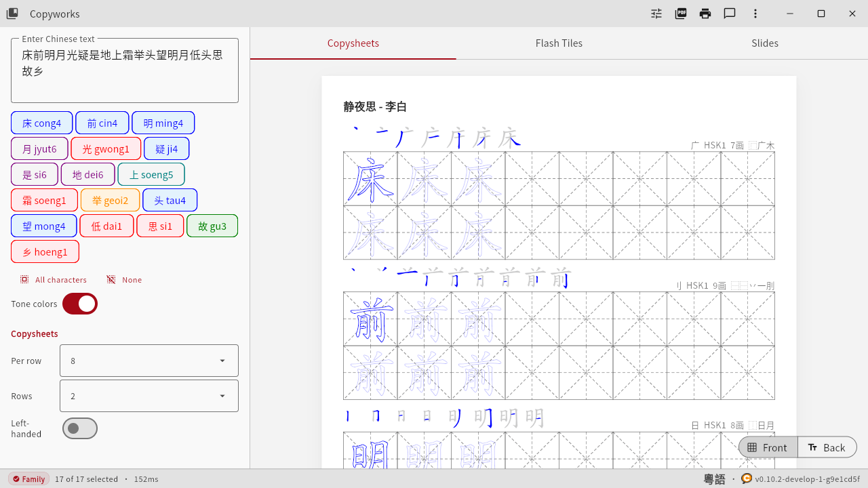Switch to the Flash Tiles tab
This screenshot has width=868, height=488.
pyautogui.click(x=559, y=43)
